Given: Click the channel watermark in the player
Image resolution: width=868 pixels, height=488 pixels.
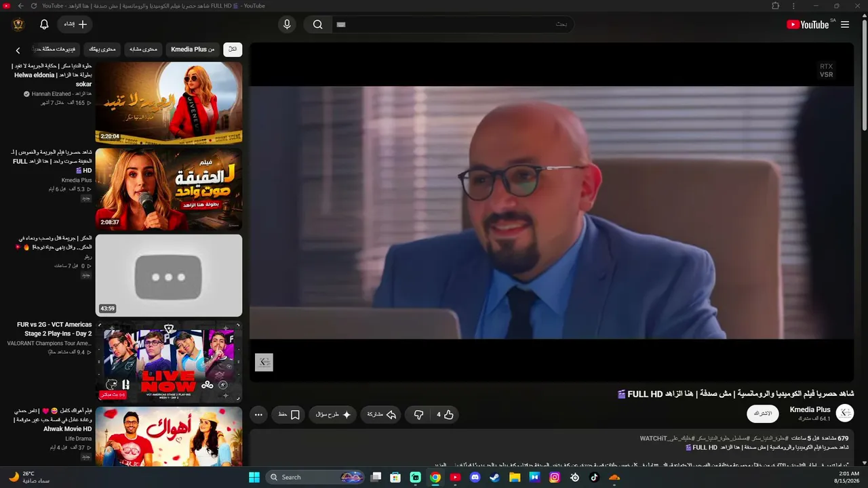Looking at the screenshot, I should [x=264, y=362].
